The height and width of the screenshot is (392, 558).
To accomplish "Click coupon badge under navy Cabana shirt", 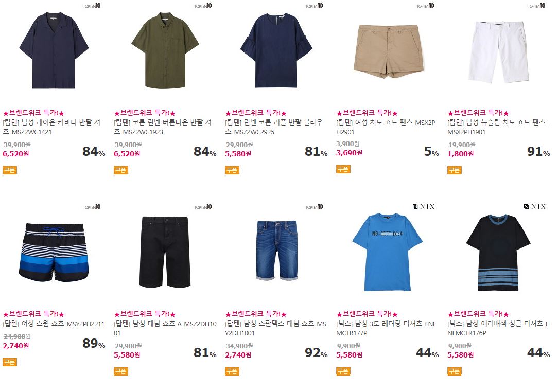I will [10, 170].
